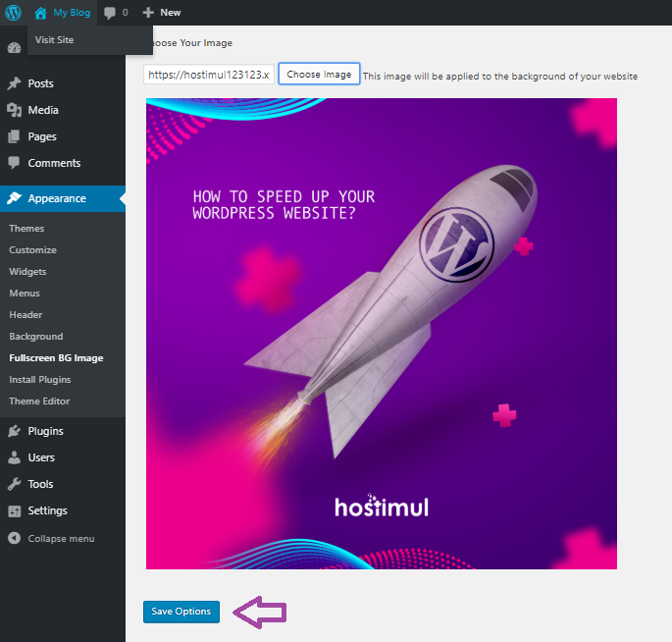Click the rocket background image preview

pos(381,334)
